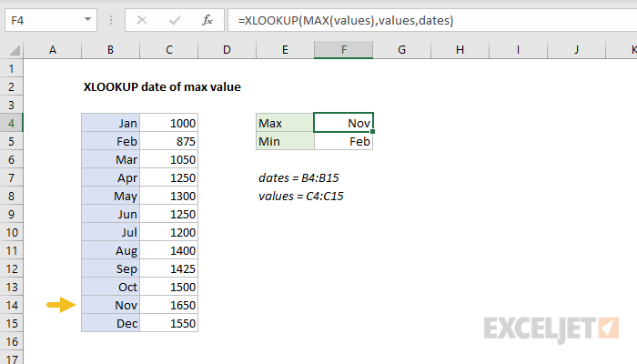
Task: Select the Jul cell
Action: [x=110, y=232]
